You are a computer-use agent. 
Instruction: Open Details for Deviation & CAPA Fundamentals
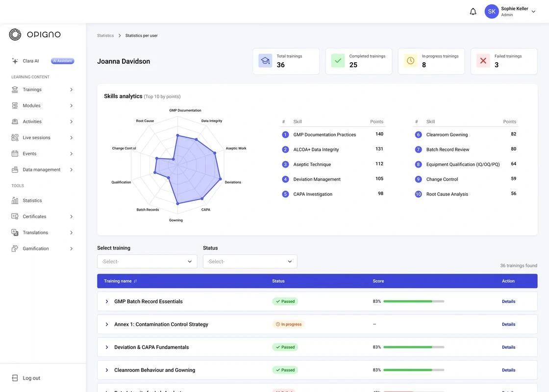click(x=508, y=347)
